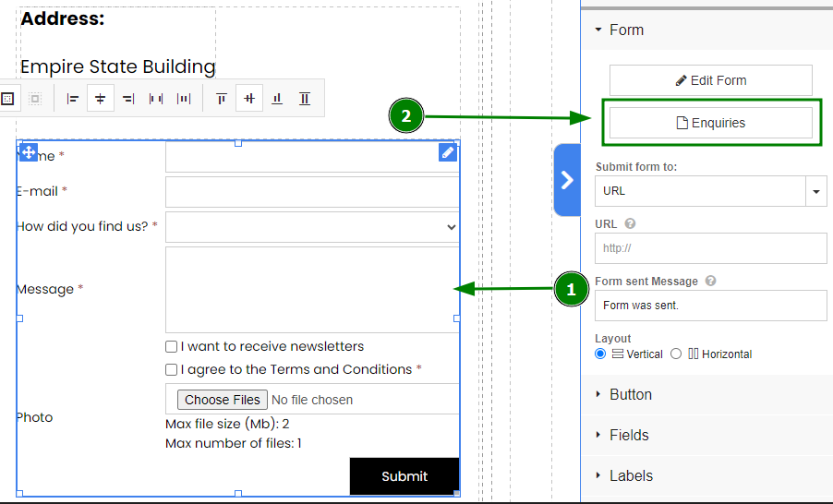Image resolution: width=833 pixels, height=504 pixels.
Task: Click the Enquiries button
Action: click(x=711, y=123)
